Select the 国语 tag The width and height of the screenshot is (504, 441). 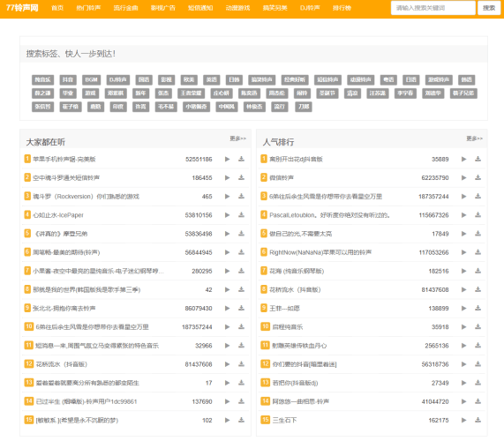click(144, 79)
